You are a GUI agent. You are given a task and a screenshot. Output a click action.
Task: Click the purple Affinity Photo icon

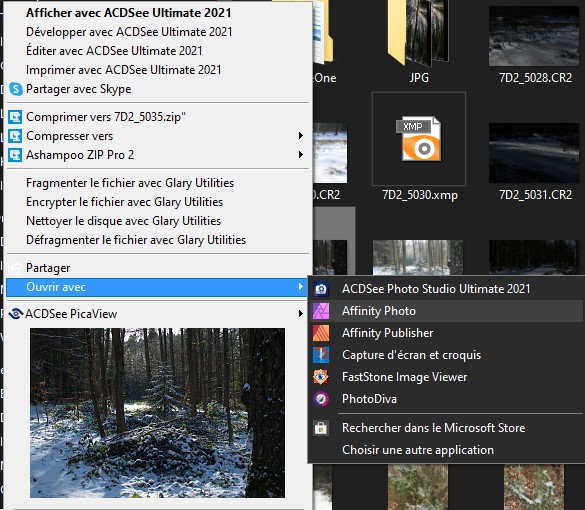point(321,311)
